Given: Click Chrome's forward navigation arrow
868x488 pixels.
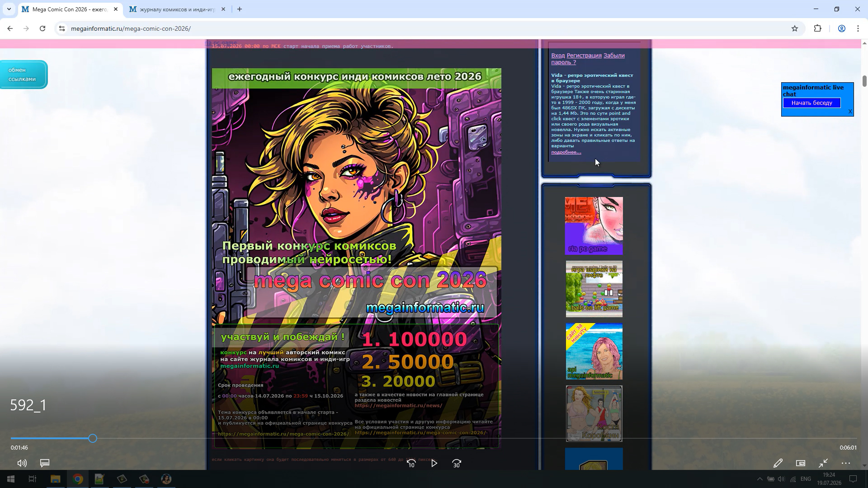Looking at the screenshot, I should coord(26,28).
